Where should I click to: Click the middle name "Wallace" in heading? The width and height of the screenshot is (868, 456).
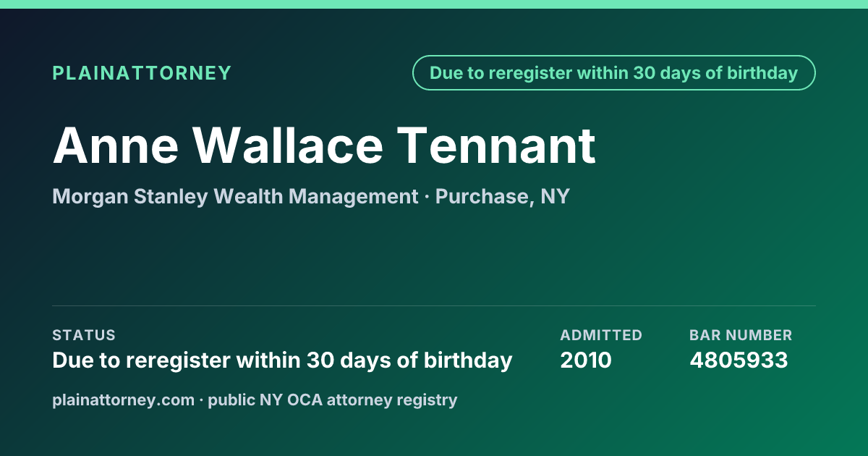(288, 145)
